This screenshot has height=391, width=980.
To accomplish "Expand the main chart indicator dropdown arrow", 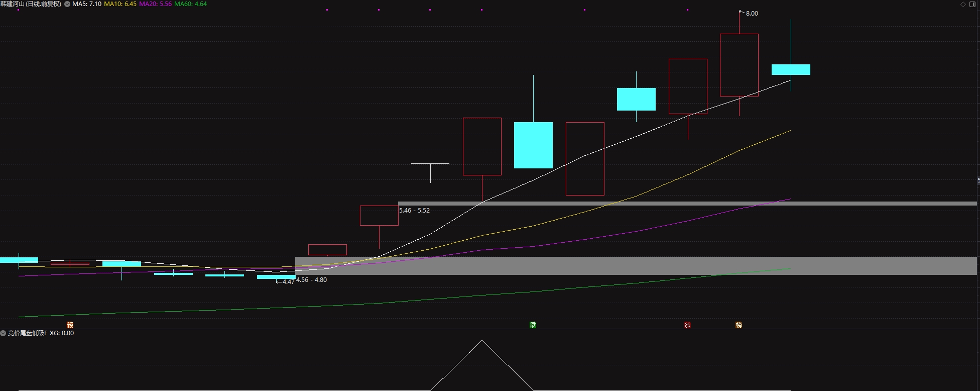I will coord(67,4).
